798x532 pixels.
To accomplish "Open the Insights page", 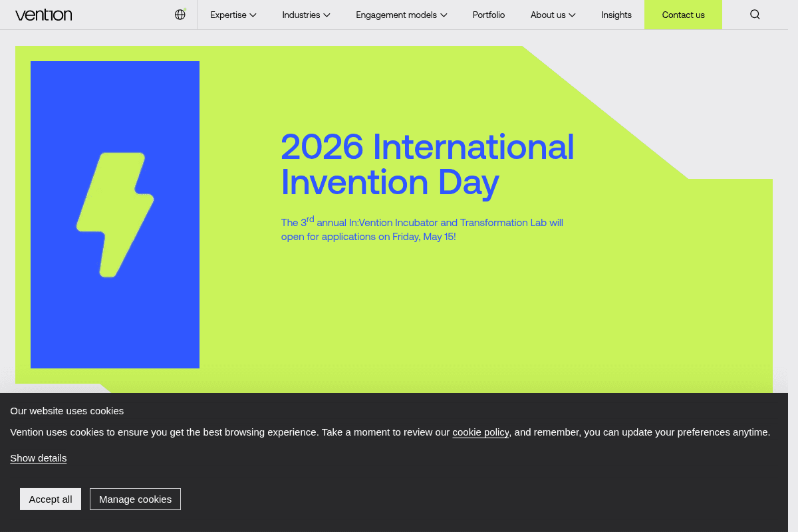I will [x=616, y=15].
